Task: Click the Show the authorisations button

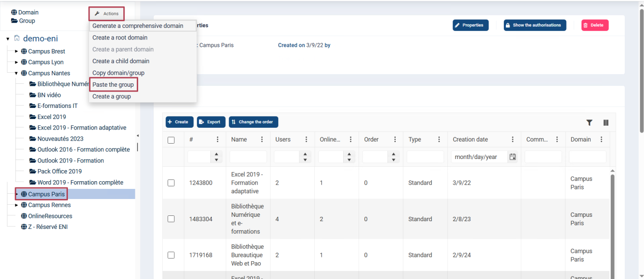Action: pos(535,25)
